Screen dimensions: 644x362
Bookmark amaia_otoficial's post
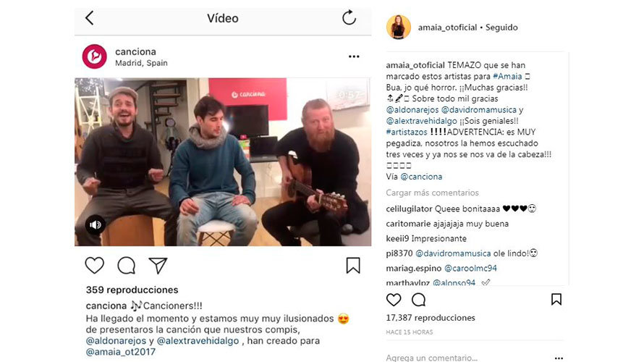click(x=556, y=299)
